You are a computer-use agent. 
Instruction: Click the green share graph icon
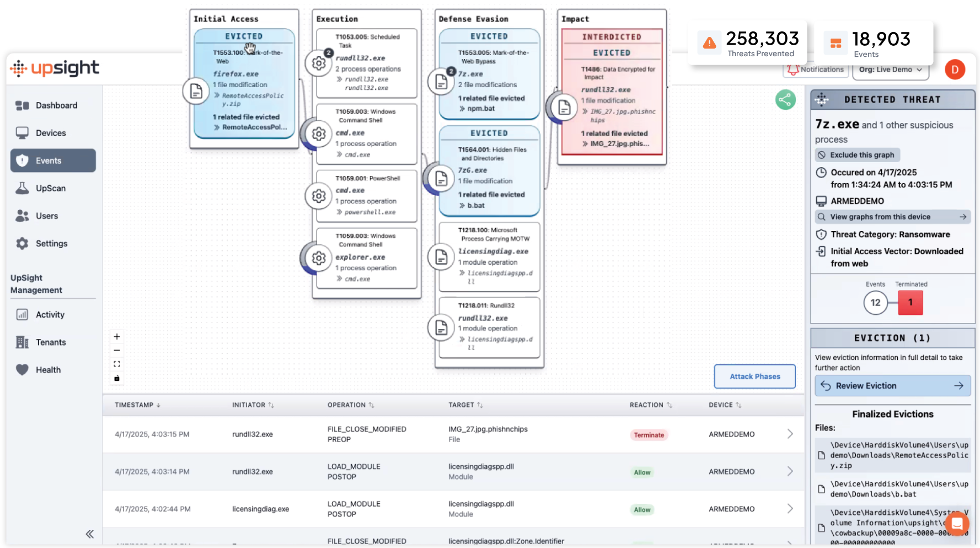pos(785,100)
